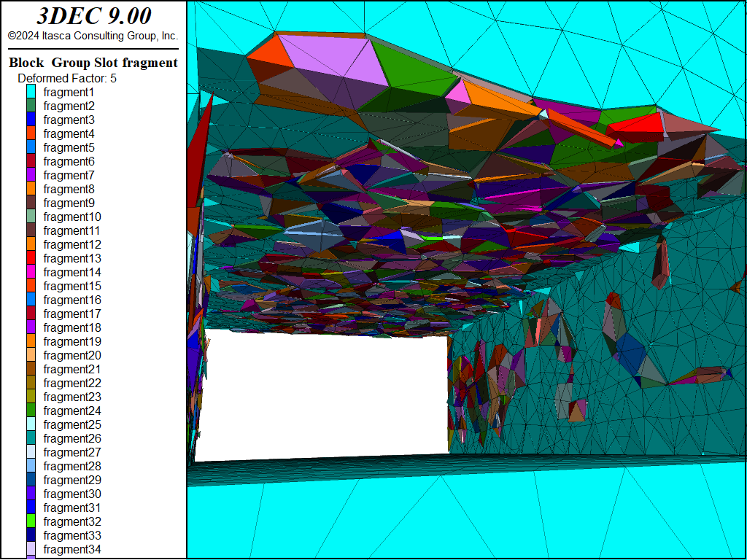
Task: Select the fragment14 magenta legend swatch
Action: pyautogui.click(x=31, y=273)
